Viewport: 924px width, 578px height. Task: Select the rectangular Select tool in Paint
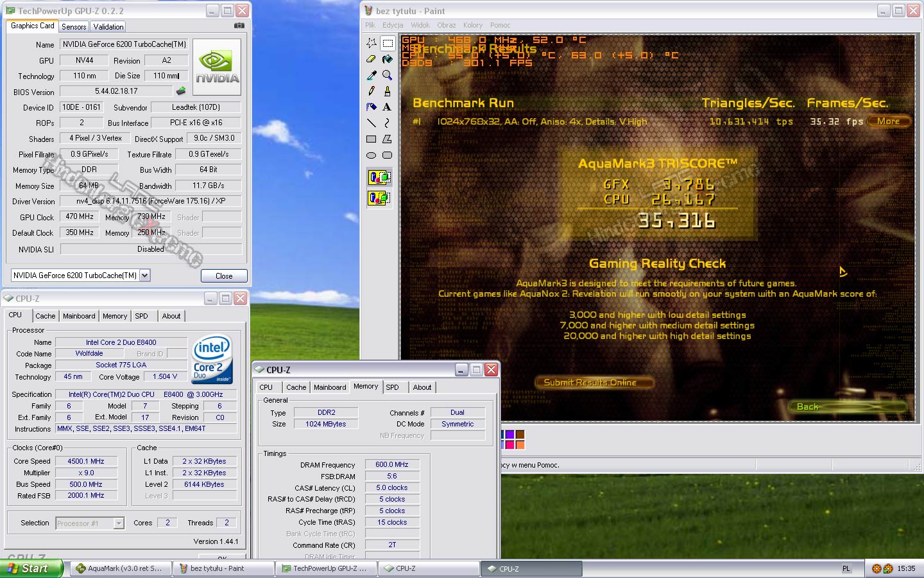(388, 43)
